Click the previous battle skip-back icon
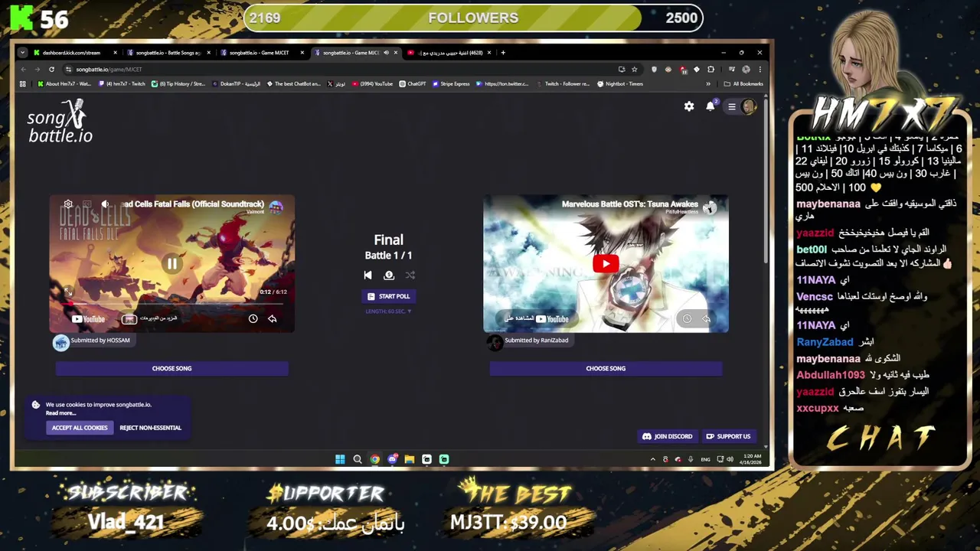Image resolution: width=980 pixels, height=551 pixels. tap(367, 275)
